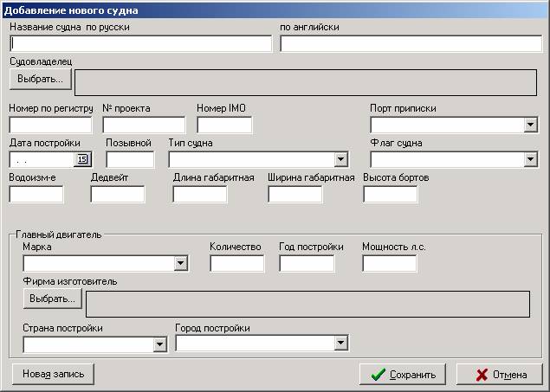The height and width of the screenshot is (392, 550).
Task: Click Выбрать button for Фирма изготовитель
Action: pos(52,299)
